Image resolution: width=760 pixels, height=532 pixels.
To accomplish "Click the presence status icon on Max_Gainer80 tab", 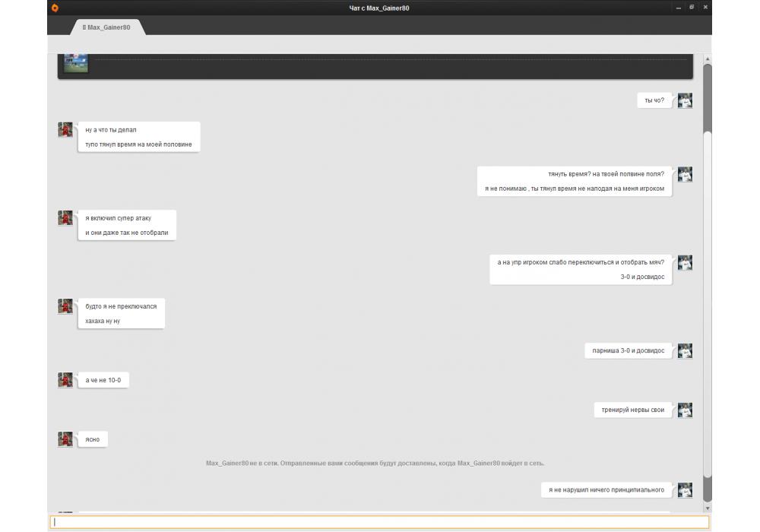I will [x=84, y=27].
